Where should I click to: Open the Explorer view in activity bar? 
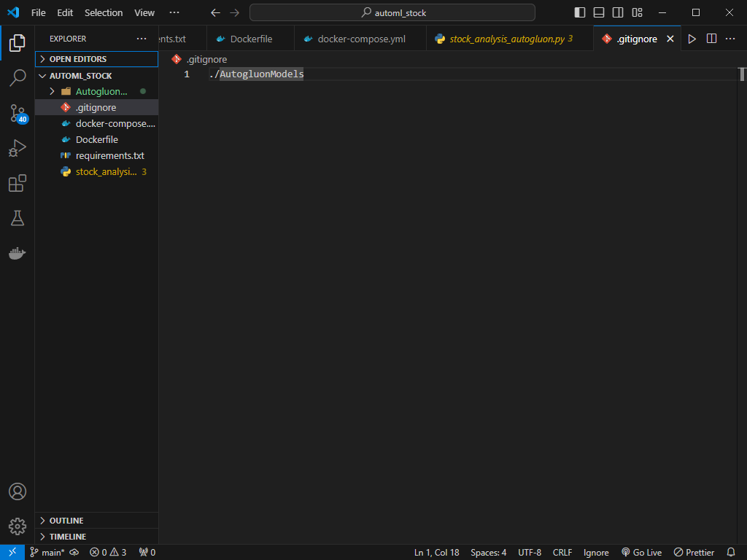pos(18,43)
